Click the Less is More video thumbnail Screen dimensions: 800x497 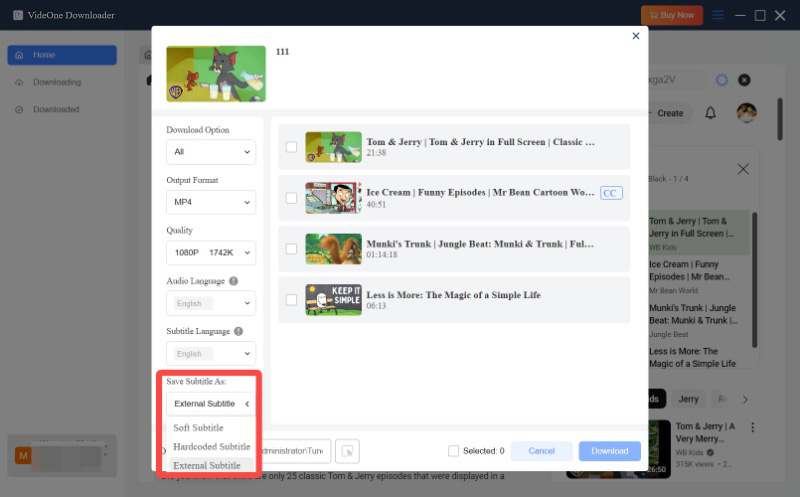[x=333, y=299]
